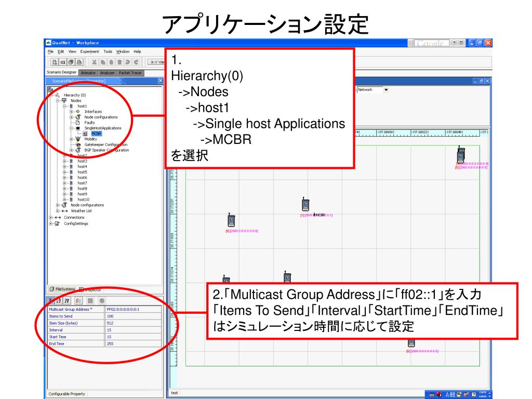The width and height of the screenshot is (532, 399).
Task: Open the Experiment menu
Action: point(89,51)
